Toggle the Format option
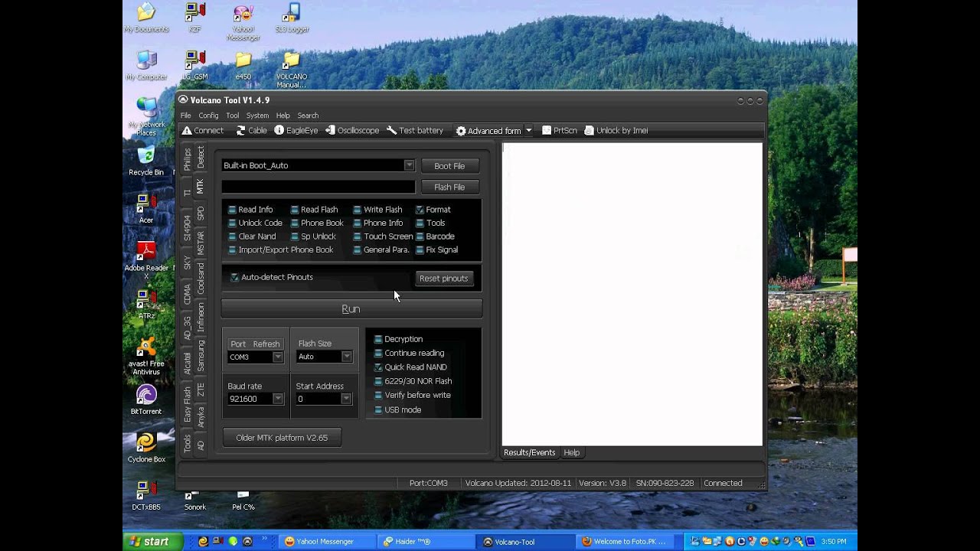 [x=433, y=210]
